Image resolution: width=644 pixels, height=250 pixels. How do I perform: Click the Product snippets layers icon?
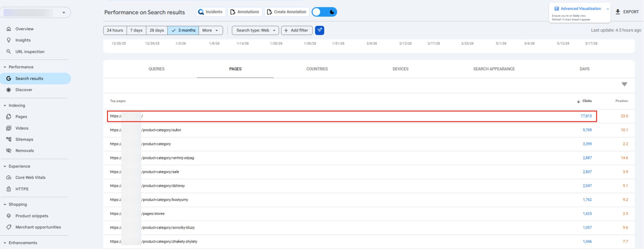pyautogui.click(x=9, y=216)
